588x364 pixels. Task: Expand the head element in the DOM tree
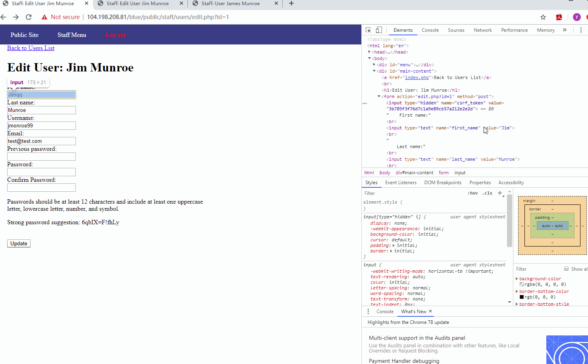[x=369, y=52]
